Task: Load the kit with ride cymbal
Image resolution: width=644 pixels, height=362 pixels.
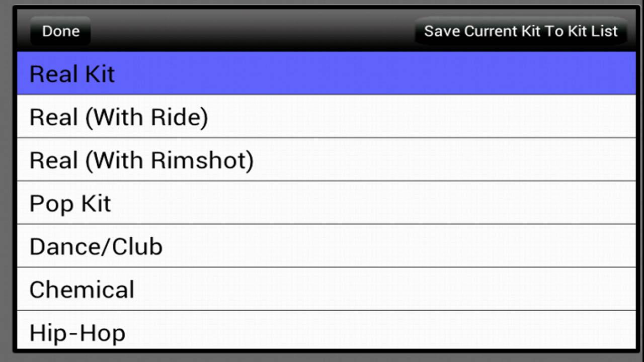Action: [x=326, y=117]
